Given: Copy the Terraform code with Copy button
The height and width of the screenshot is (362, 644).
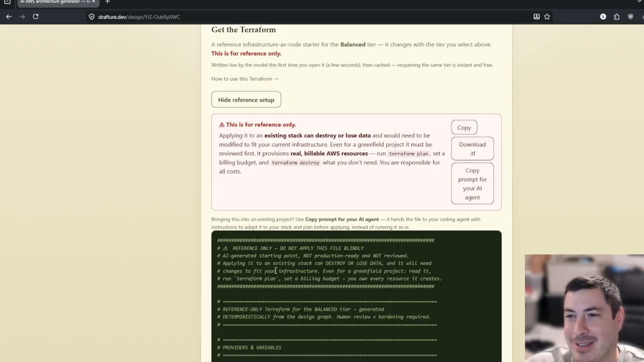Looking at the screenshot, I should click(464, 128).
